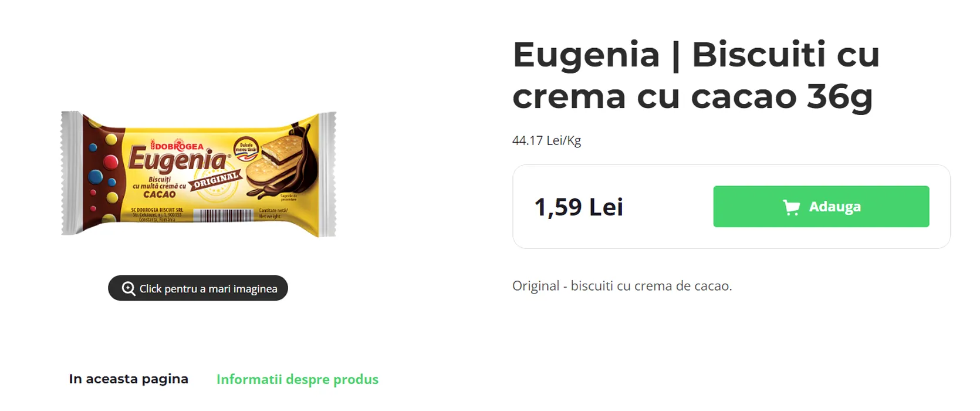Click the ORIGINAL ribbon on the package
This screenshot has height=411, width=980.
point(216,180)
